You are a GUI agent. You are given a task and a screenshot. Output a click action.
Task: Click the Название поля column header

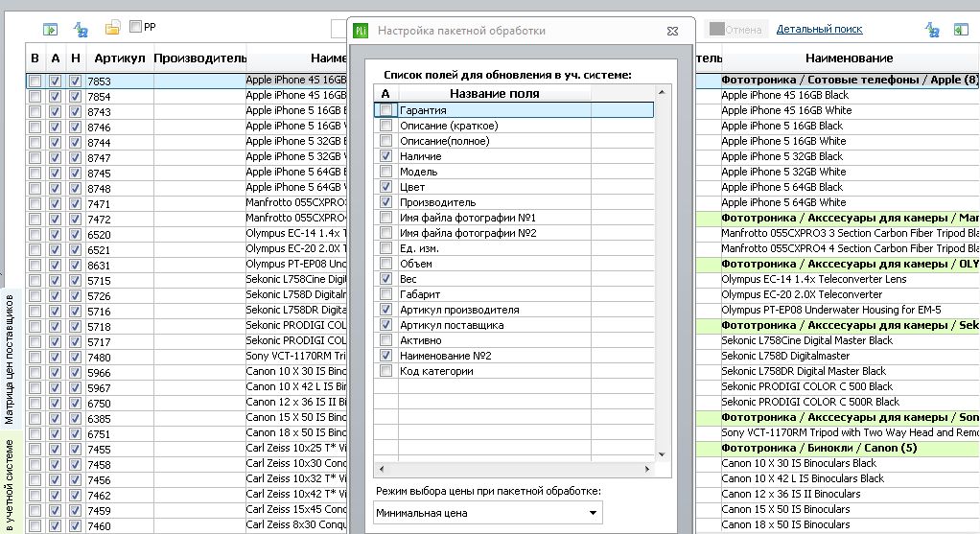[495, 94]
